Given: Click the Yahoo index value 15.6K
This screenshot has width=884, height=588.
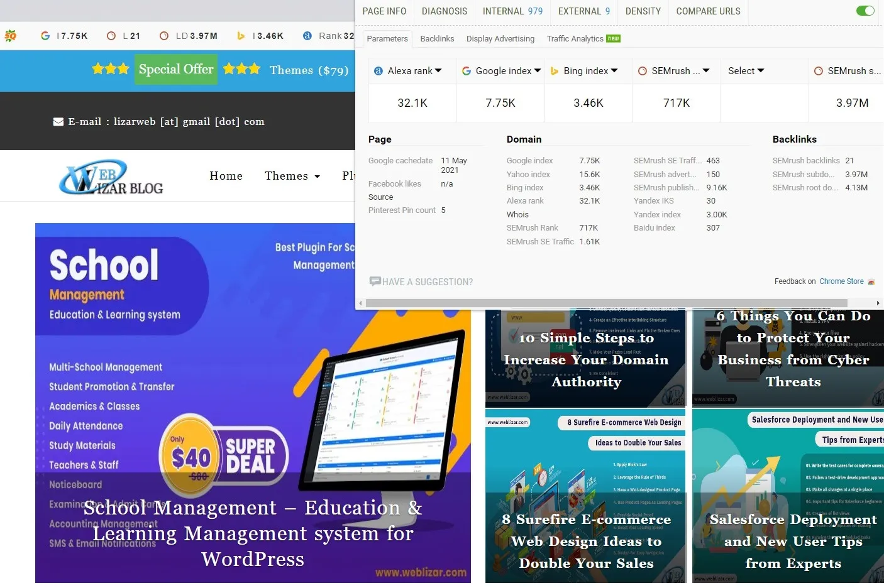Looking at the screenshot, I should click(590, 175).
